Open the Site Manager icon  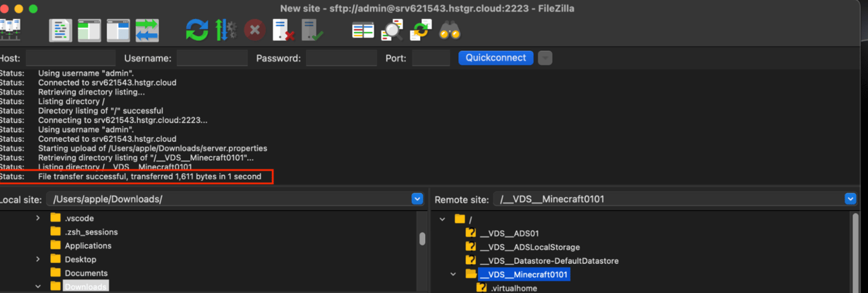coord(10,30)
